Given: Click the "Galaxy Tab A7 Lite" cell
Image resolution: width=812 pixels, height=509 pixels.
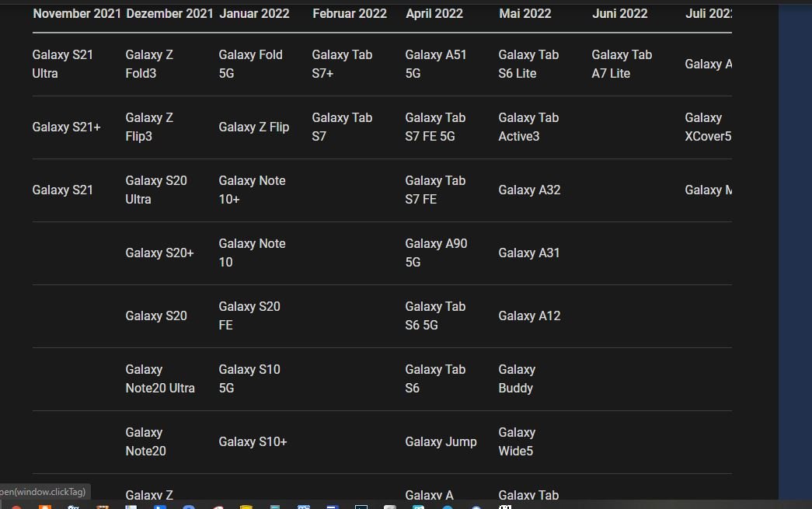Looking at the screenshot, I should tap(622, 64).
